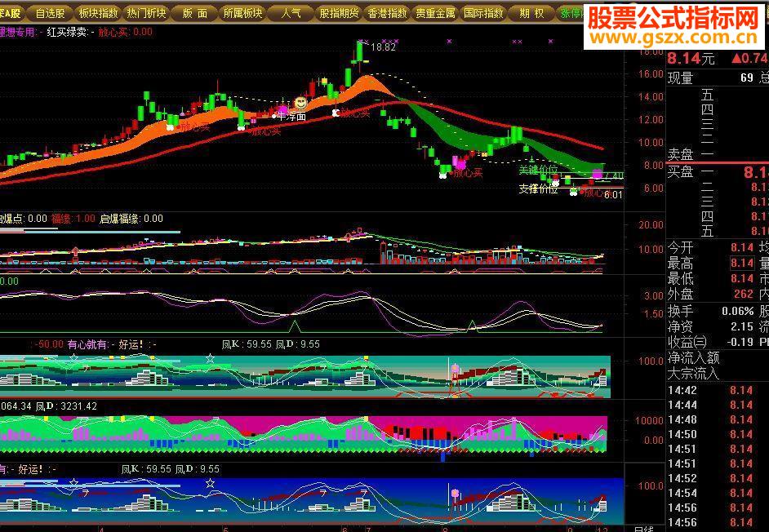Click the 换手 value 0.06%
Viewport: 769px width, 532px height.
[x=738, y=311]
